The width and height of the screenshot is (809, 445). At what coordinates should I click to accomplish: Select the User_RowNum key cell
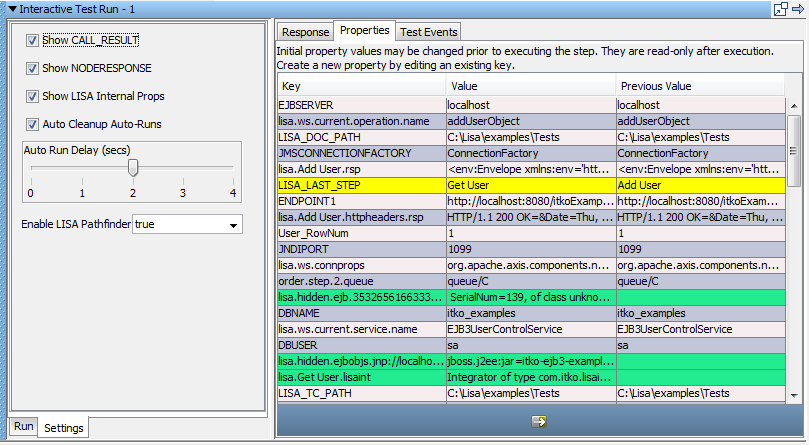tap(362, 233)
